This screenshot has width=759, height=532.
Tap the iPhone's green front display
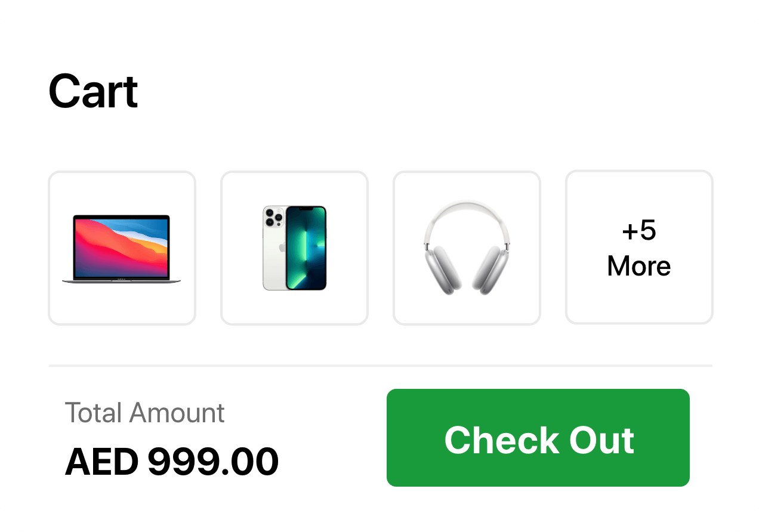306,248
